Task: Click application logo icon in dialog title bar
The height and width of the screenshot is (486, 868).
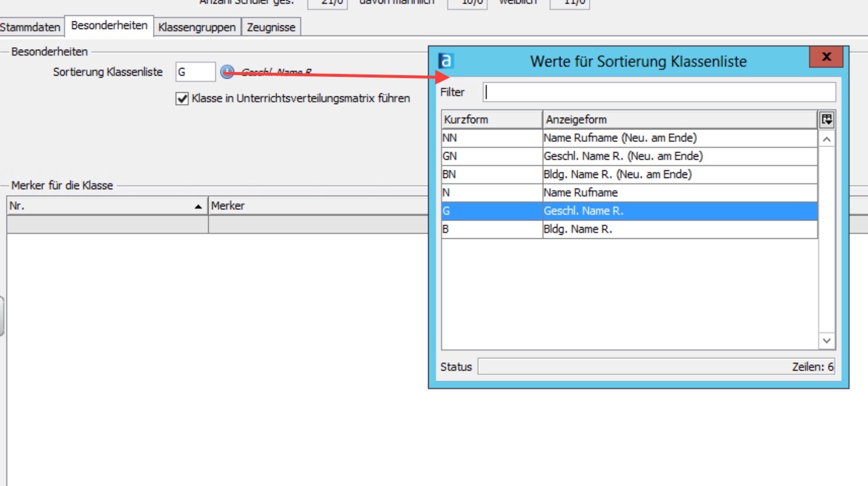Action: pyautogui.click(x=446, y=61)
